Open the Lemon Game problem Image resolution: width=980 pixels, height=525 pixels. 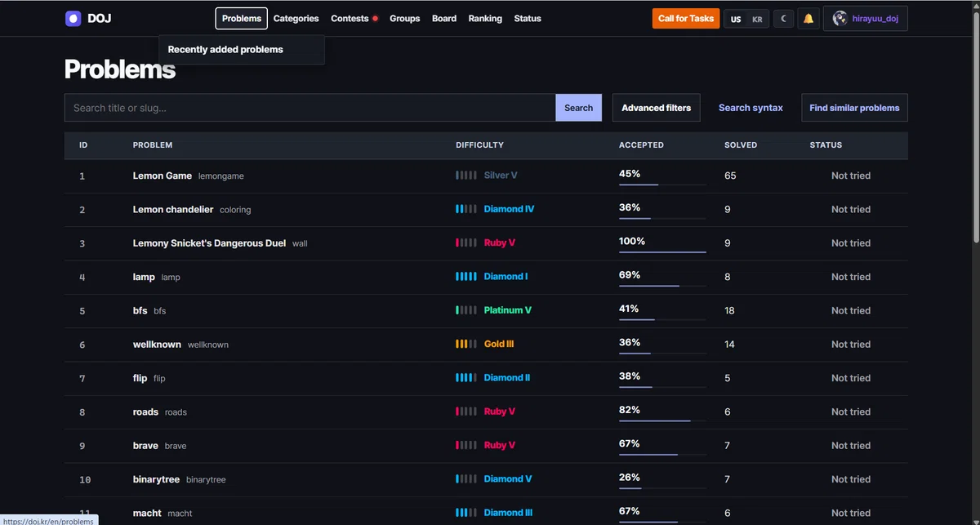pyautogui.click(x=163, y=176)
